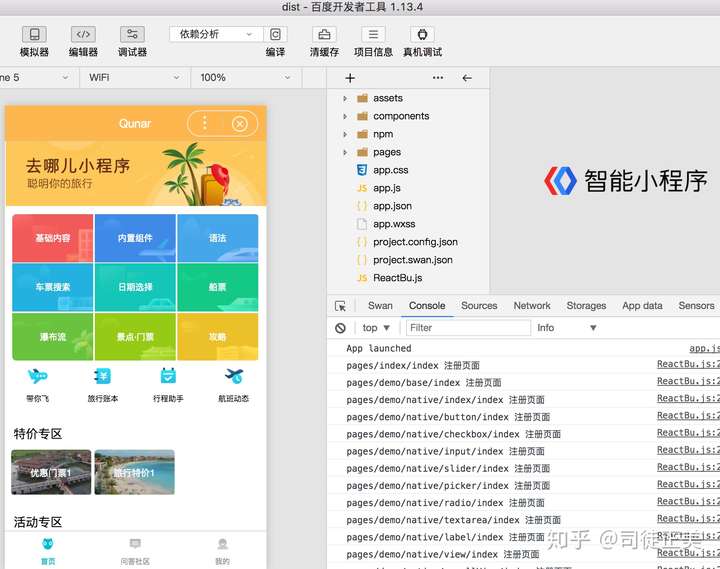Open the top context dropdown
Image resolution: width=720 pixels, height=569 pixels.
point(376,328)
